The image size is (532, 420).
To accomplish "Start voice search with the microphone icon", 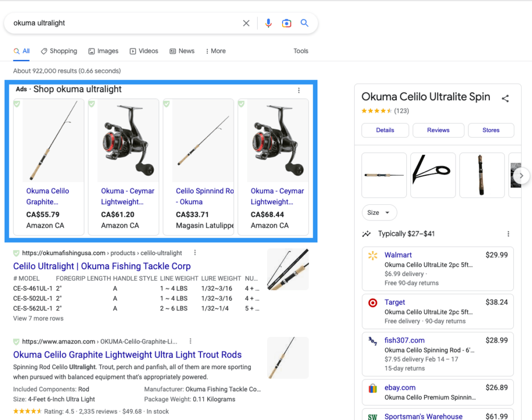I will click(x=269, y=23).
